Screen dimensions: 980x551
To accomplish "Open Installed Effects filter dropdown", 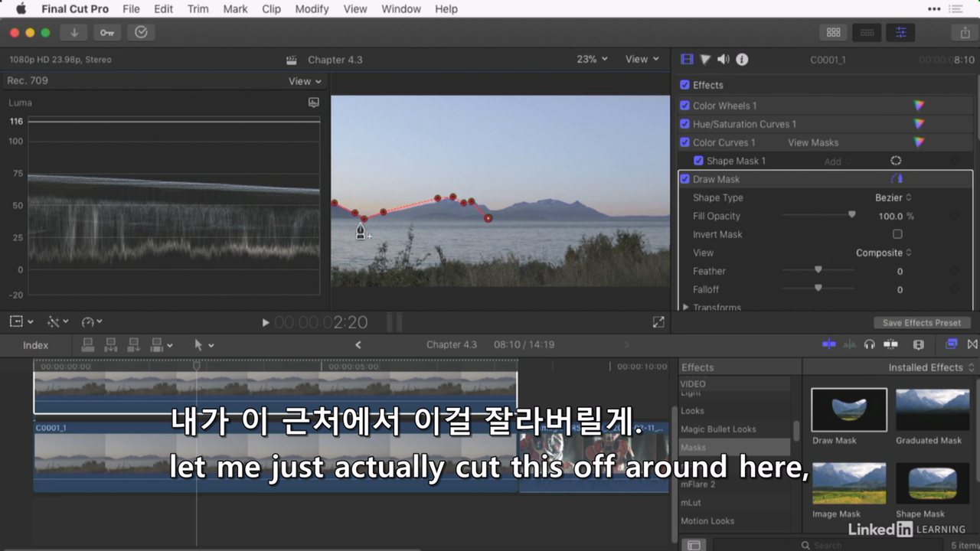I will [931, 367].
